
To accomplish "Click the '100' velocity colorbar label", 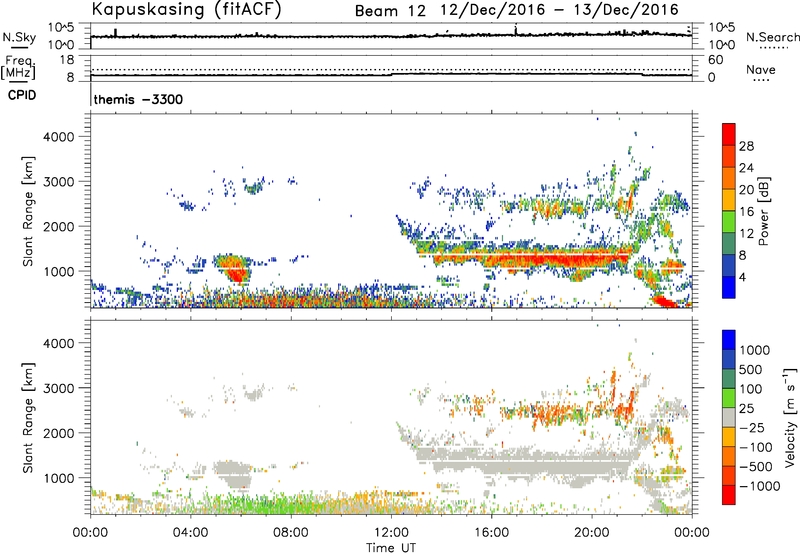I will [x=750, y=389].
